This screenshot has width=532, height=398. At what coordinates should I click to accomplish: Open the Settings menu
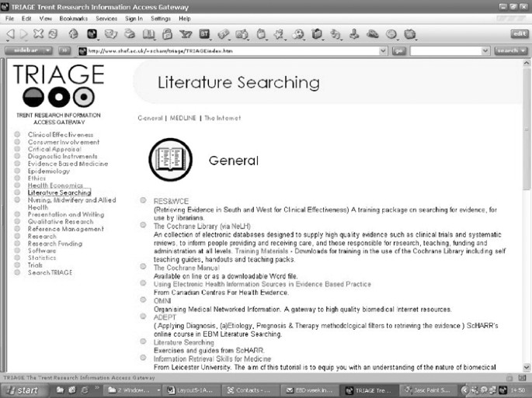click(161, 19)
